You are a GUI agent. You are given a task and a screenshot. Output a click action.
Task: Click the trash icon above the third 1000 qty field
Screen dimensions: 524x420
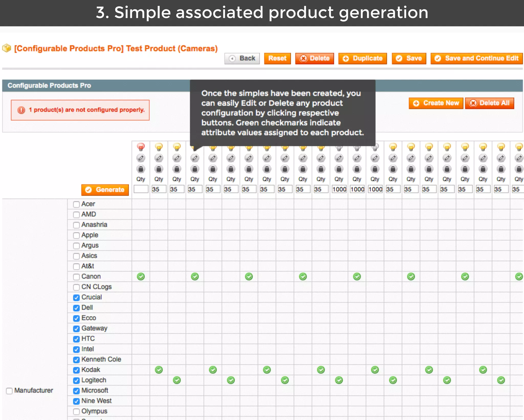tap(375, 169)
